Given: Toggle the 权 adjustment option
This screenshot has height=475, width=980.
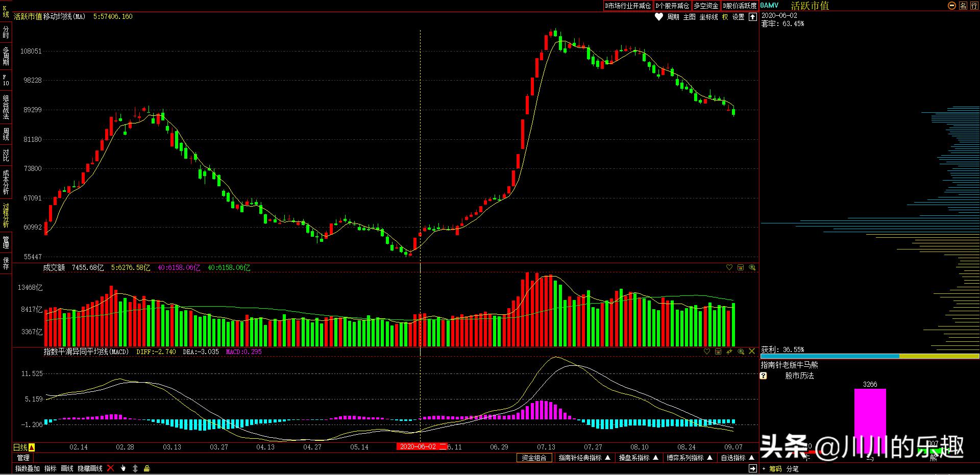Looking at the screenshot, I should coord(725,17).
